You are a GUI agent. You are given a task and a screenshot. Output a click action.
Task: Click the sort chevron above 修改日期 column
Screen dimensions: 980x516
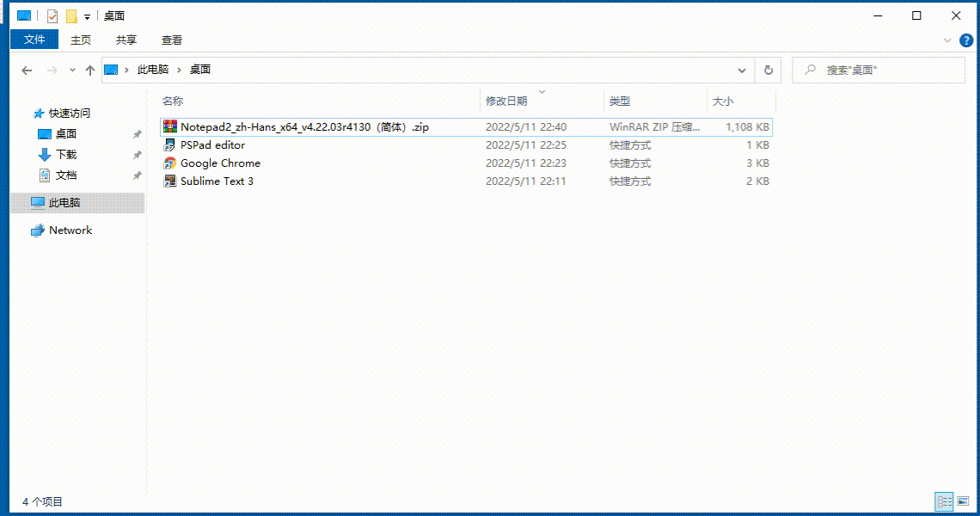click(x=542, y=89)
